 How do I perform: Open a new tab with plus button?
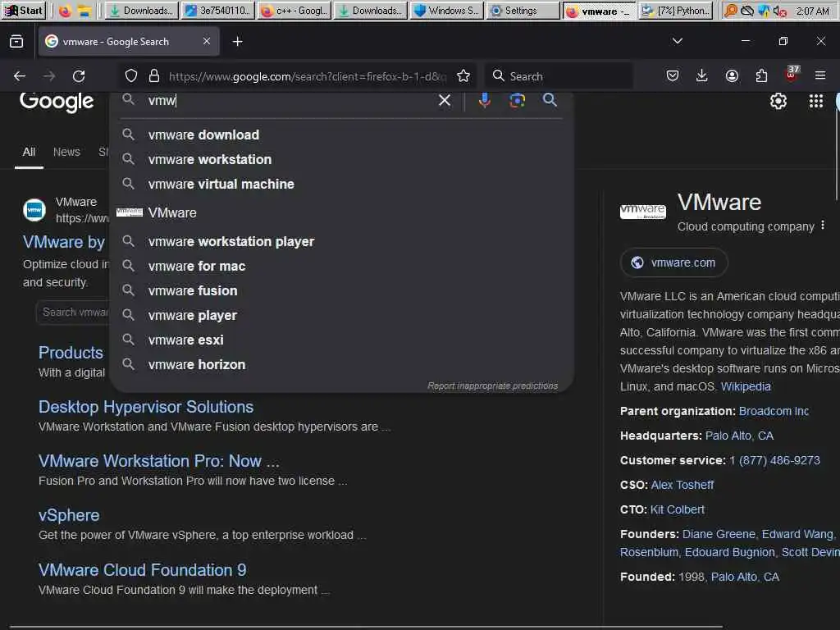(237, 41)
